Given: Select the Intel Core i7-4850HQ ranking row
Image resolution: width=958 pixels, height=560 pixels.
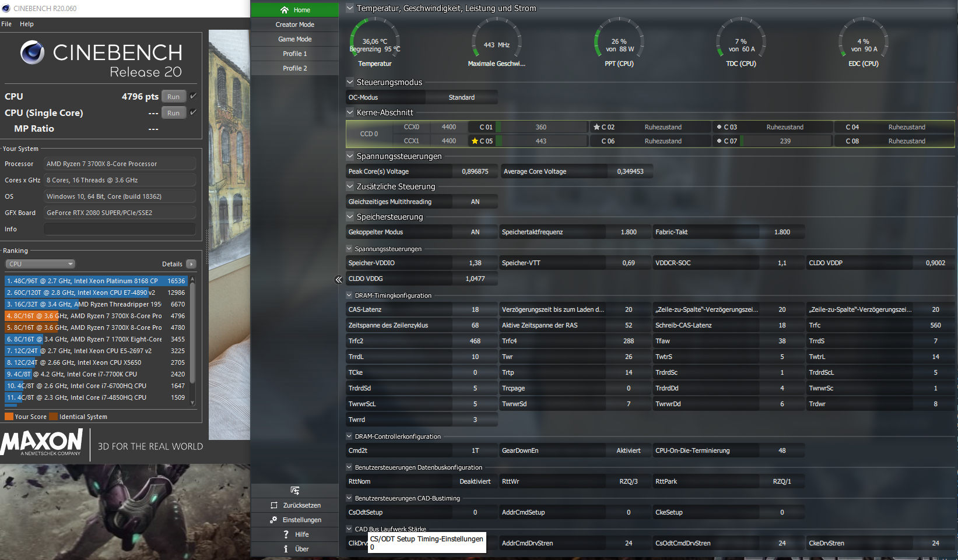Looking at the screenshot, I should tap(96, 397).
